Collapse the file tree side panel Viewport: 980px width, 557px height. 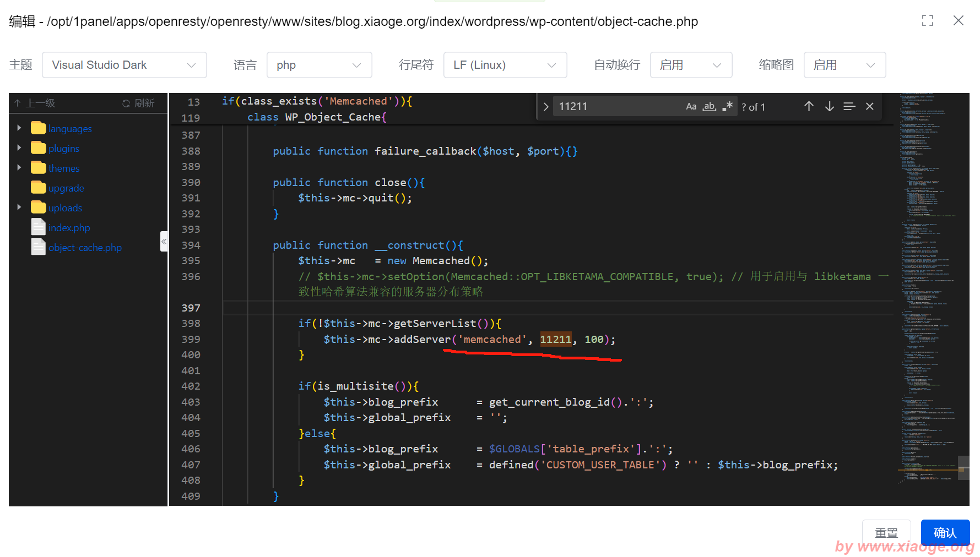pyautogui.click(x=164, y=242)
